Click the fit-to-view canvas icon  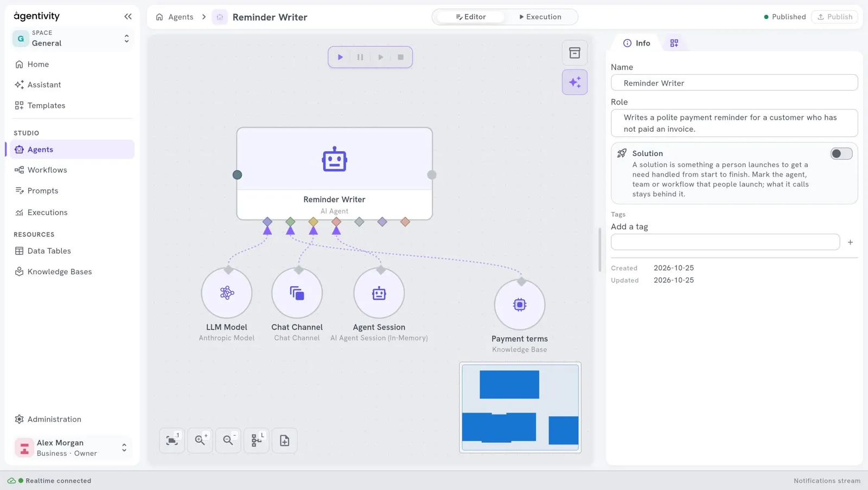[172, 440]
